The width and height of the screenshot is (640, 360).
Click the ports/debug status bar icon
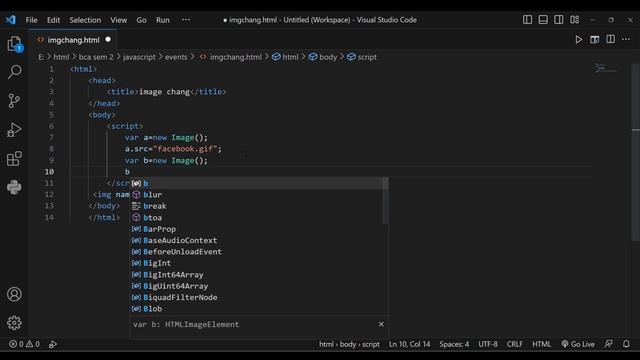[53, 344]
